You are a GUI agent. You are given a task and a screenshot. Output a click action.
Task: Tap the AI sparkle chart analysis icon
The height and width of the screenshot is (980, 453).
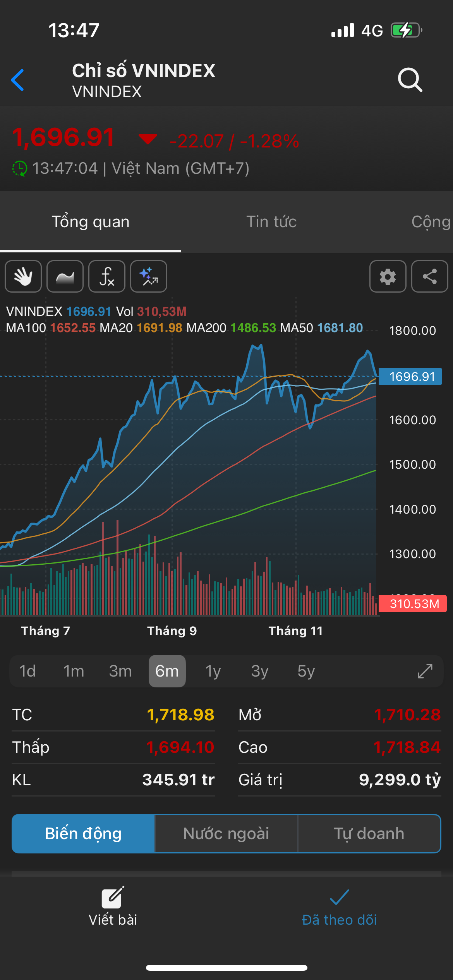click(149, 276)
